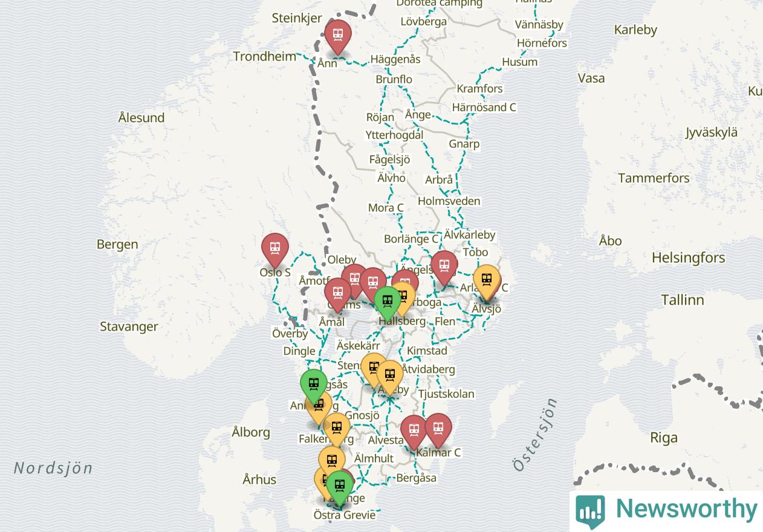Select the Åtvidaberg station label
Viewport: 763px width, 532px height.
pyautogui.click(x=428, y=369)
